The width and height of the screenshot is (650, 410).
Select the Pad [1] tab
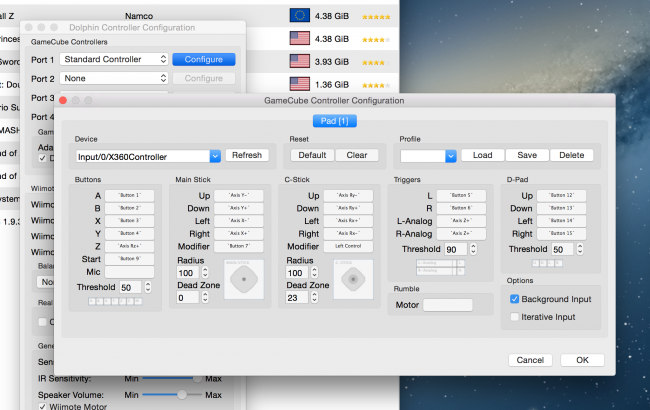[x=335, y=121]
